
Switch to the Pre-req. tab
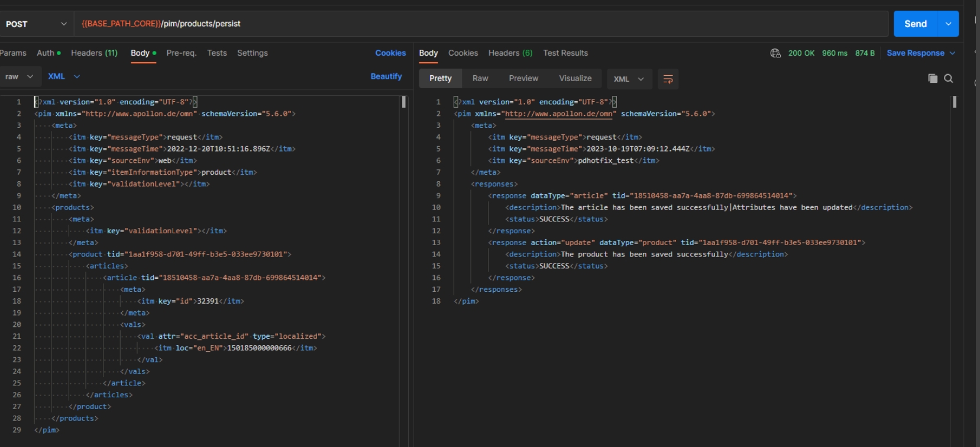point(181,53)
